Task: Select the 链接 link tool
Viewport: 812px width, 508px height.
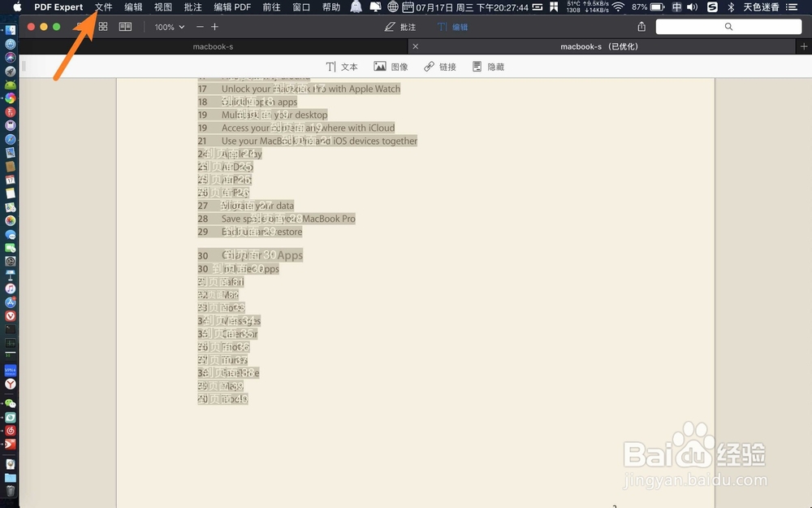Action: click(x=440, y=67)
